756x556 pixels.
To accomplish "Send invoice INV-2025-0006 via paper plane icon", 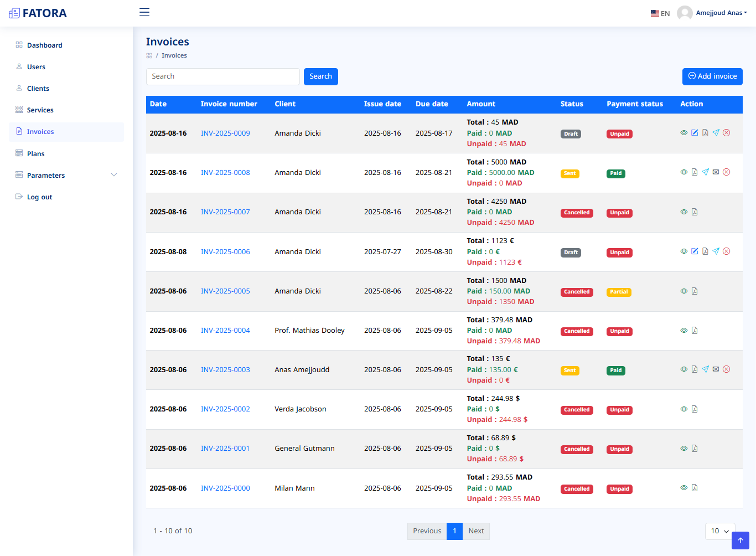I will pyautogui.click(x=716, y=251).
